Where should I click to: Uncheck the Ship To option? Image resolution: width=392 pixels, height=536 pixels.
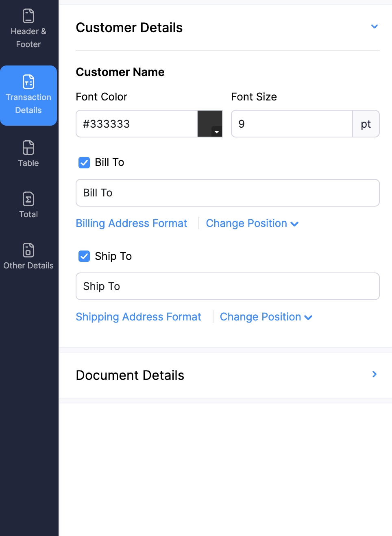click(84, 256)
